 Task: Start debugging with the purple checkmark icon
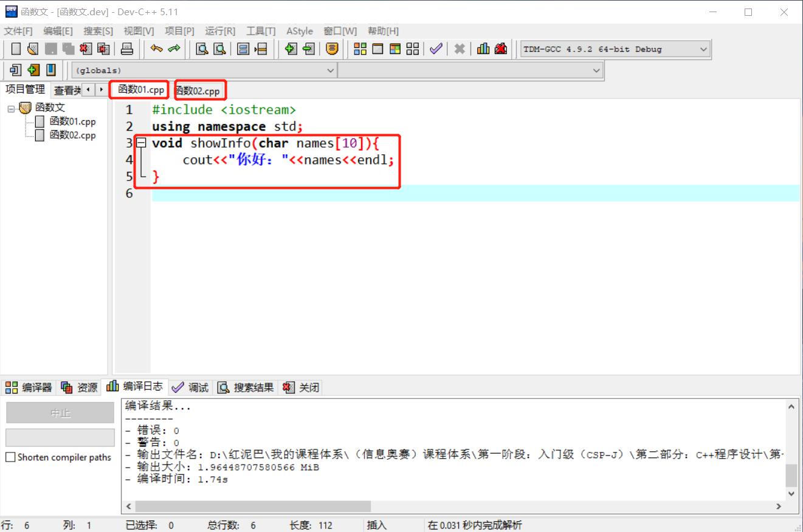tap(436, 49)
